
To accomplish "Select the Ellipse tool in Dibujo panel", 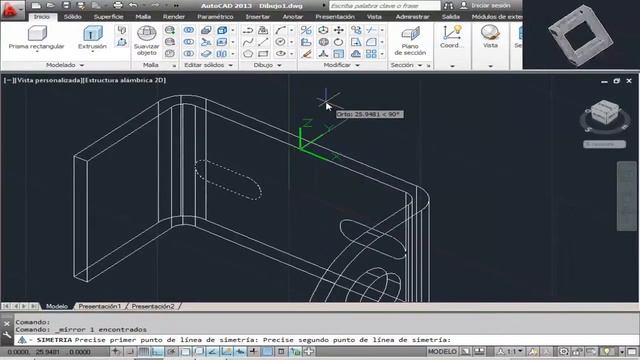I will coord(280,53).
